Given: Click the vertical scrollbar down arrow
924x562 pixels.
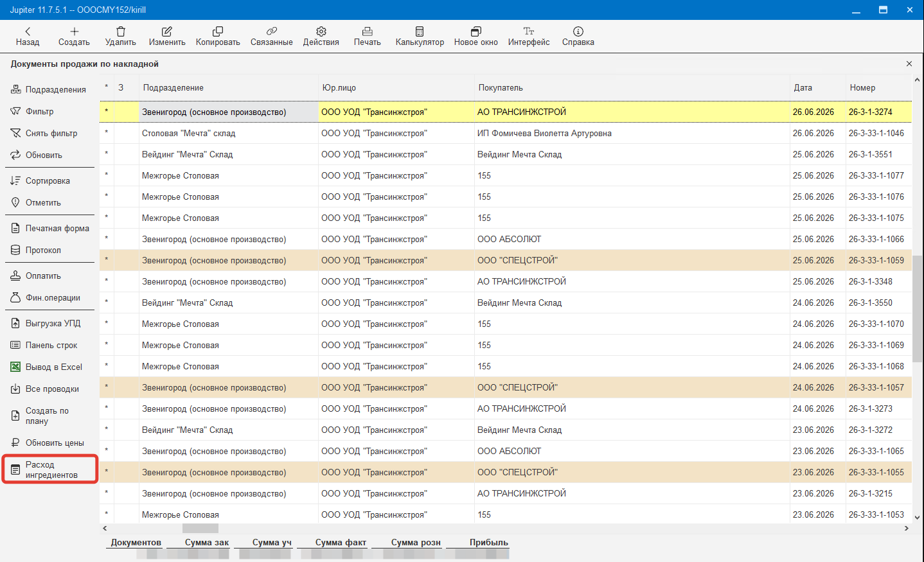Looking at the screenshot, I should coord(918,517).
